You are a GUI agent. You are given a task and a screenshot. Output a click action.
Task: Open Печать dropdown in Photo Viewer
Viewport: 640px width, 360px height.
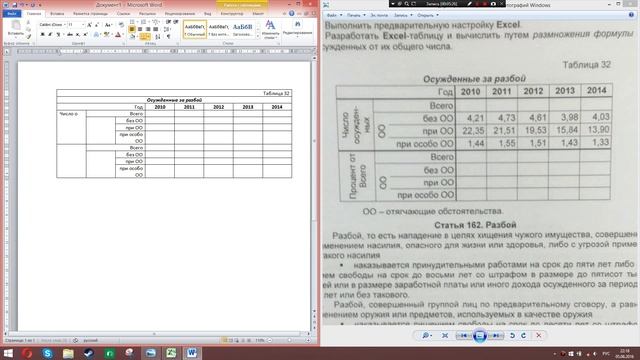coord(356,15)
